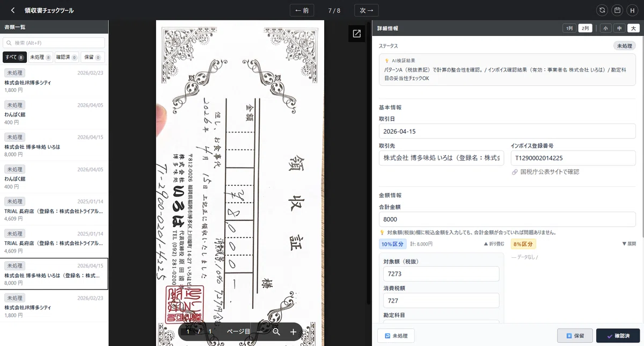The image size is (644, 346).
Task: Switch detail panel to 2列 layout
Action: 585,28
